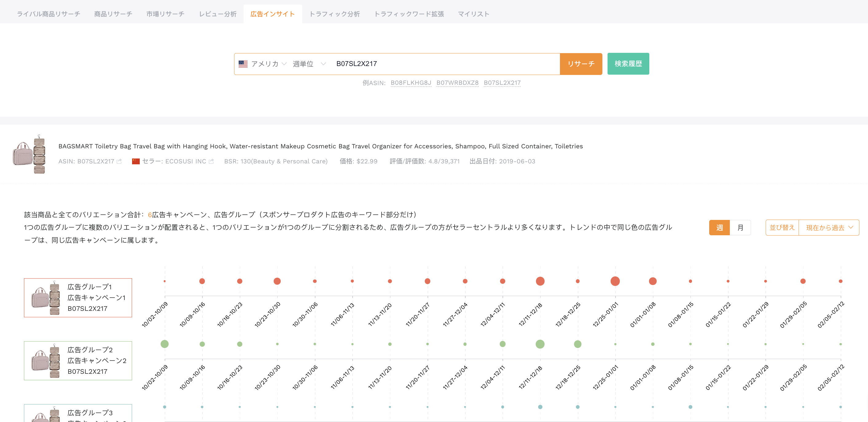Click the ASIN search input field

pyautogui.click(x=445, y=64)
